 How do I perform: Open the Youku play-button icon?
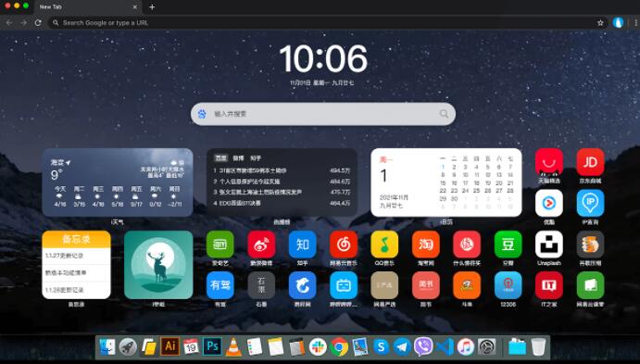point(549,203)
